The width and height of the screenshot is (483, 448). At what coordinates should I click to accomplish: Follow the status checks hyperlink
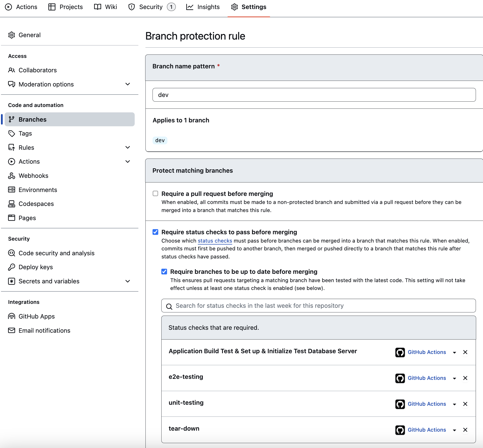click(x=215, y=241)
